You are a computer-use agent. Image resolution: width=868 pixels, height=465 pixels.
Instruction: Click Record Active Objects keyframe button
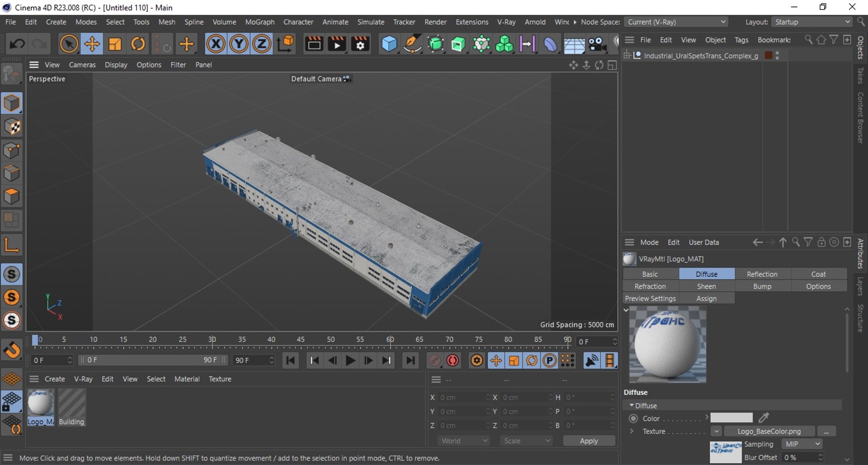434,361
